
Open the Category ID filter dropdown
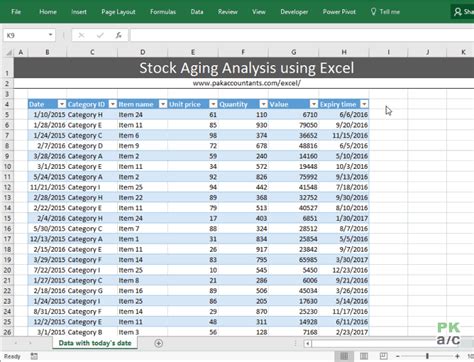[113, 104]
